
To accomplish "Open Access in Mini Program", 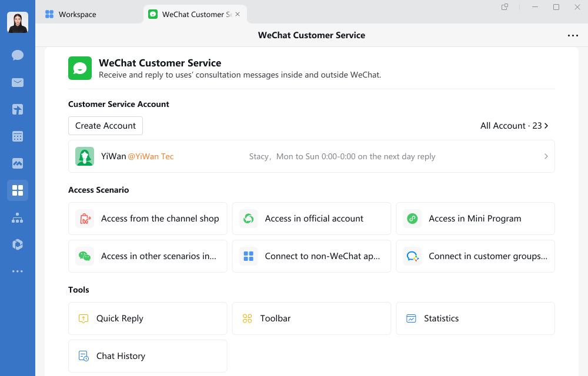I will coord(475,219).
